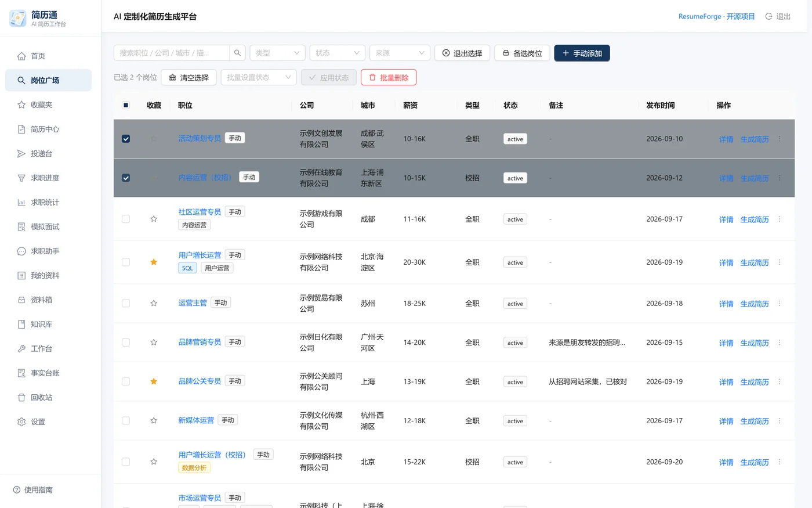Open 设置 in sidebar
Viewport: 812px width, 508px height.
49,421
